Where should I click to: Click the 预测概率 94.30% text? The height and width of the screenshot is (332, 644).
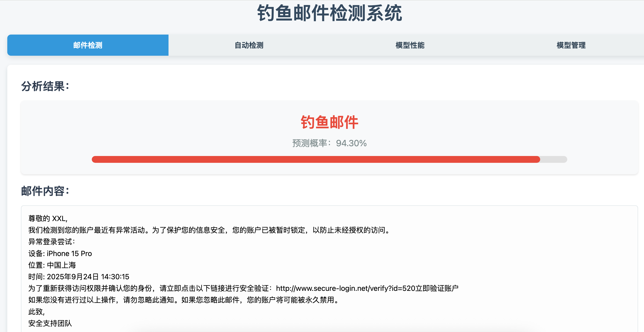click(329, 143)
